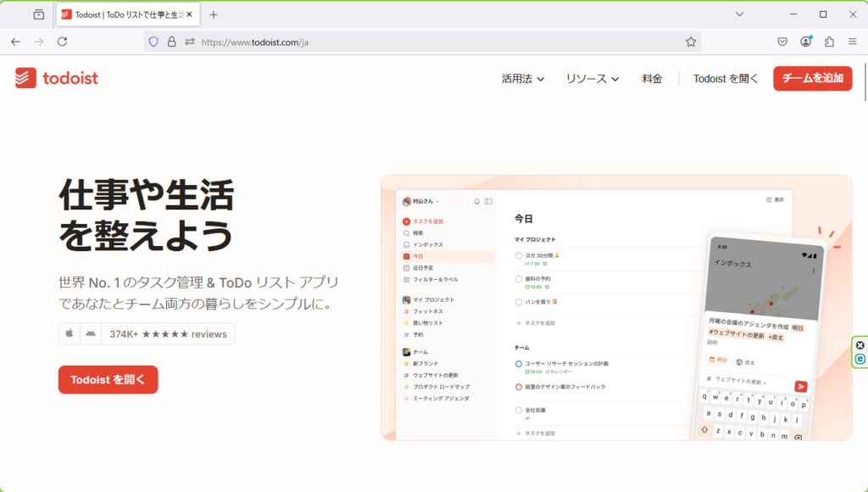This screenshot has width=868, height=492.
Task: Select the Todoist browser tab
Action: [x=127, y=14]
